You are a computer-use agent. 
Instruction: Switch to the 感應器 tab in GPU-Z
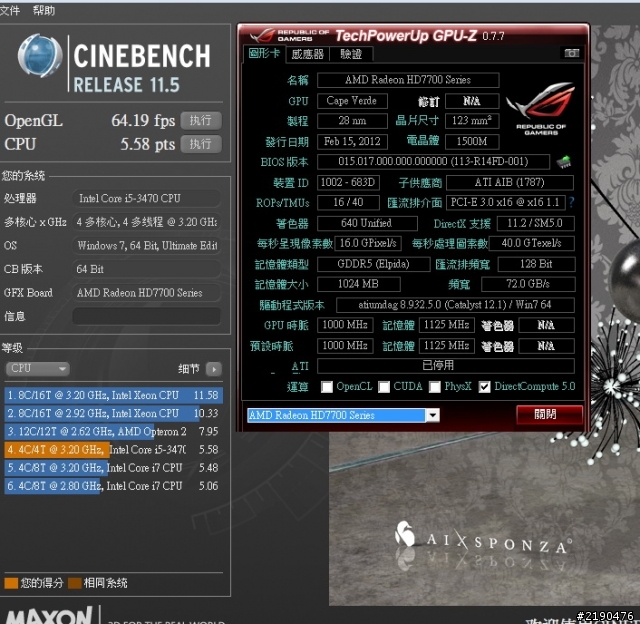307,54
